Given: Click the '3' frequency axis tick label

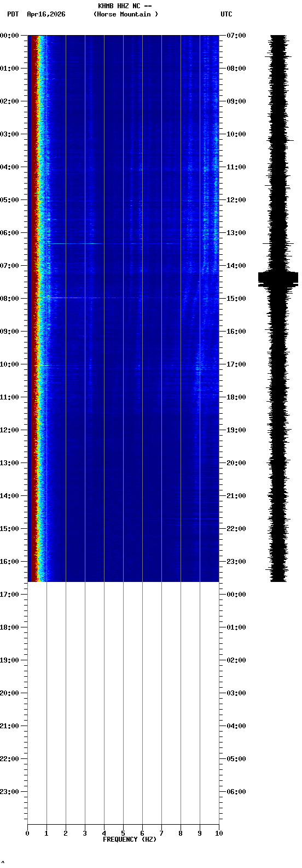Looking at the screenshot, I should tap(85, 833).
